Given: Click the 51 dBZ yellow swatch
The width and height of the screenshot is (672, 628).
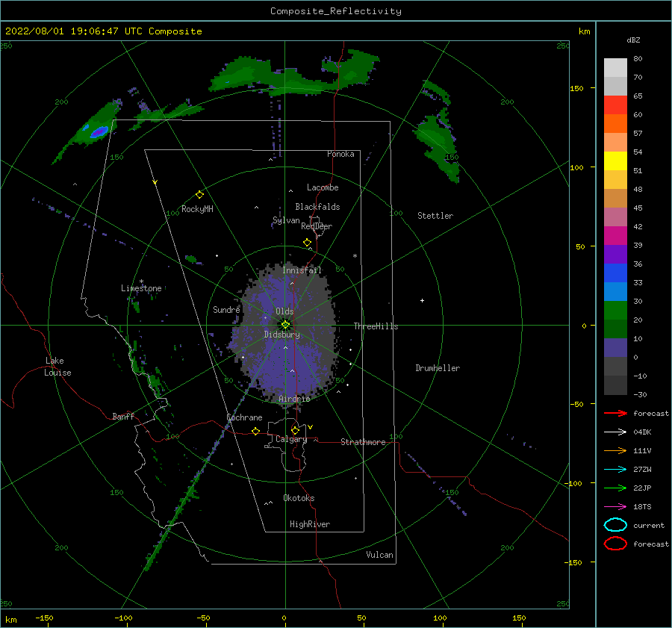Looking at the screenshot, I should [615, 161].
